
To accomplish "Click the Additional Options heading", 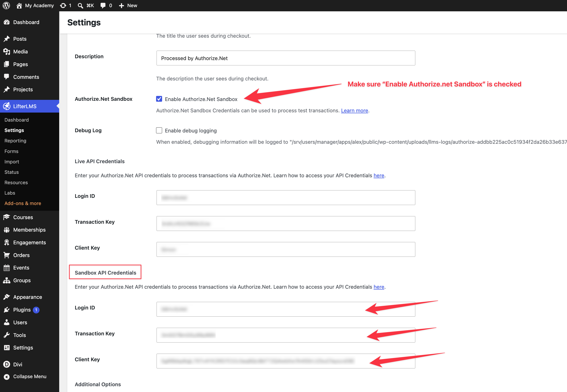I will (98, 384).
